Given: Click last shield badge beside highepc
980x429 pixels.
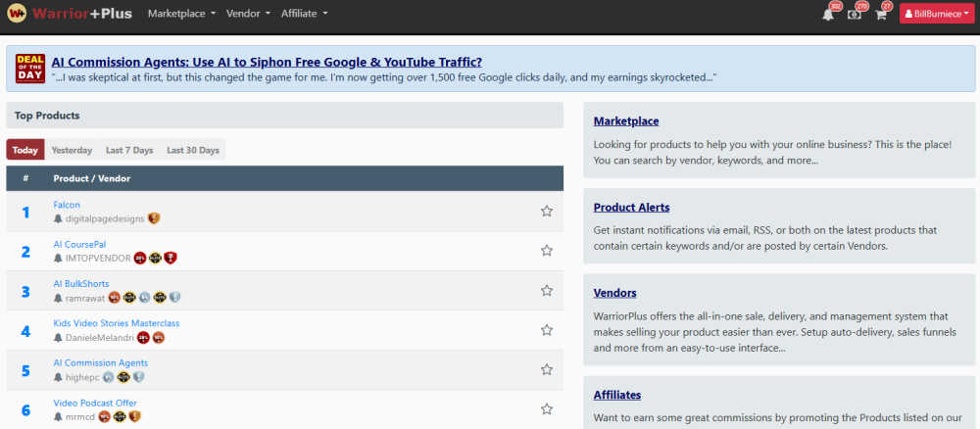Looking at the screenshot, I should click(x=139, y=377).
